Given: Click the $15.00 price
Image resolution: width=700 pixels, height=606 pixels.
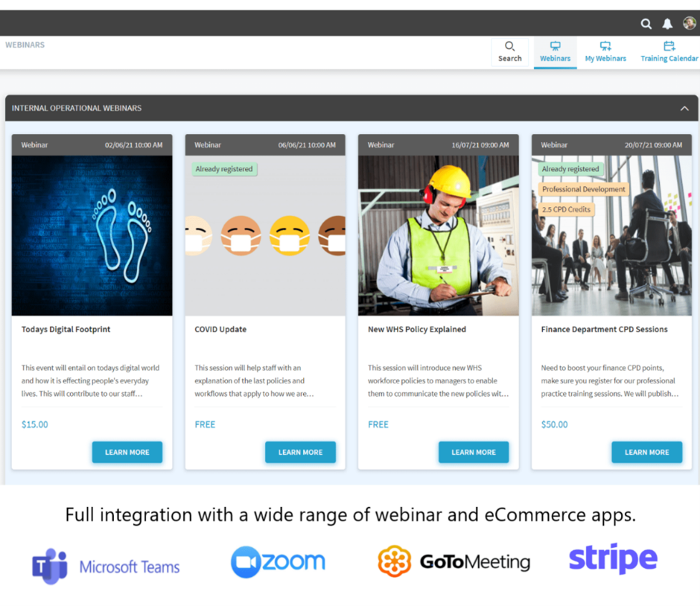Looking at the screenshot, I should [35, 424].
